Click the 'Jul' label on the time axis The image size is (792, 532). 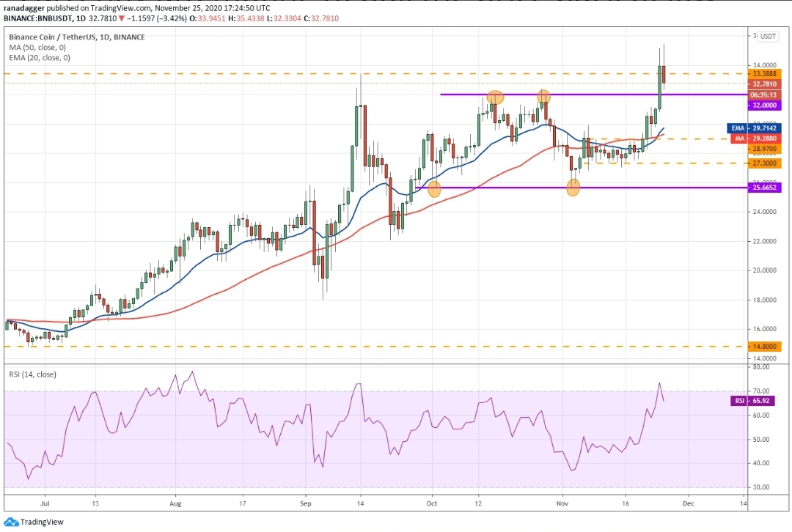pos(45,503)
